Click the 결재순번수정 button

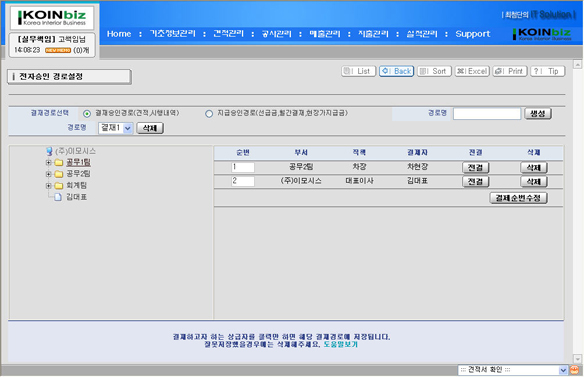[x=518, y=198]
